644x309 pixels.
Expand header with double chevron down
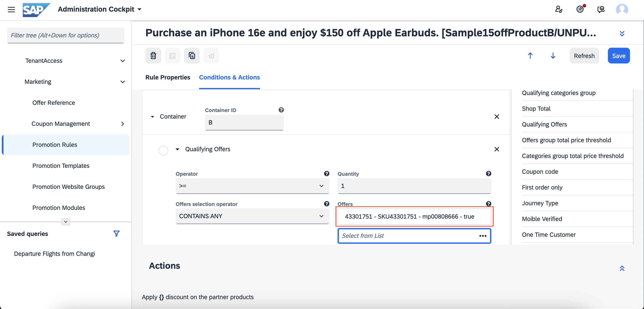pos(622,33)
